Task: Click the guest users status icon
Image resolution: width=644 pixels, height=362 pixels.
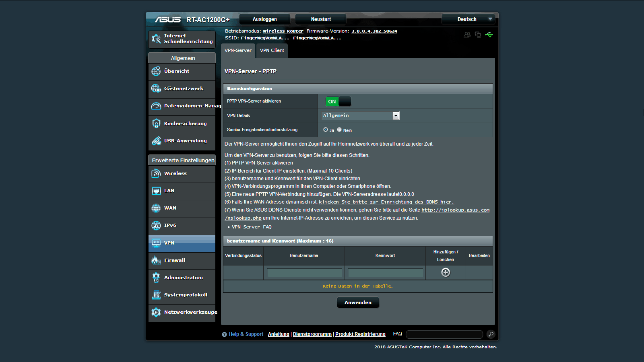Action: (467, 35)
